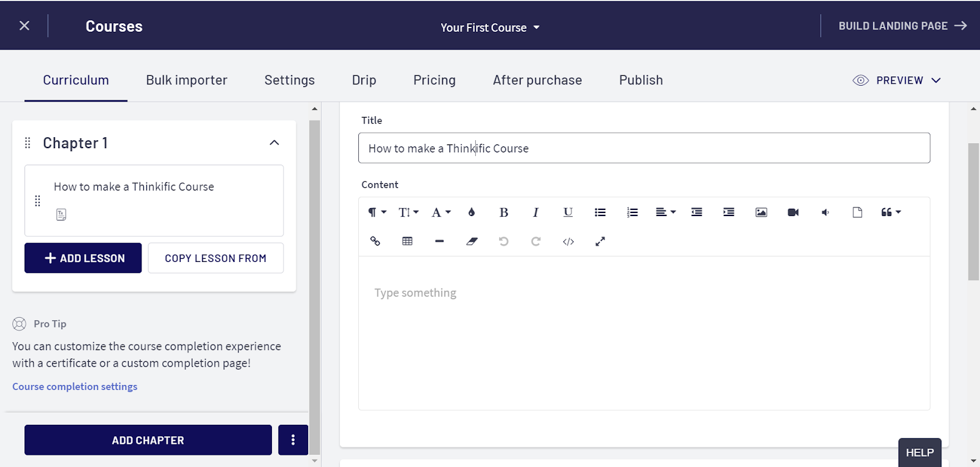Click the Pro Tip lifebuoy icon

20,324
